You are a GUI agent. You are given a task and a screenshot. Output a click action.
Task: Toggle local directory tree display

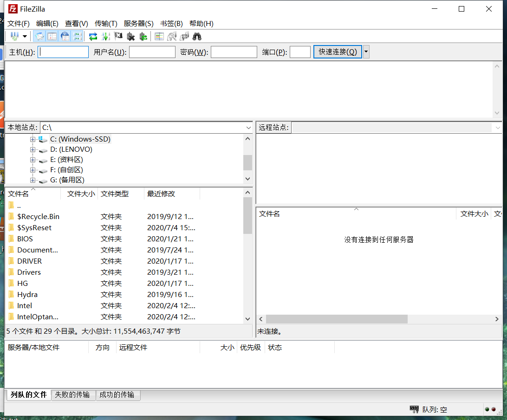52,36
